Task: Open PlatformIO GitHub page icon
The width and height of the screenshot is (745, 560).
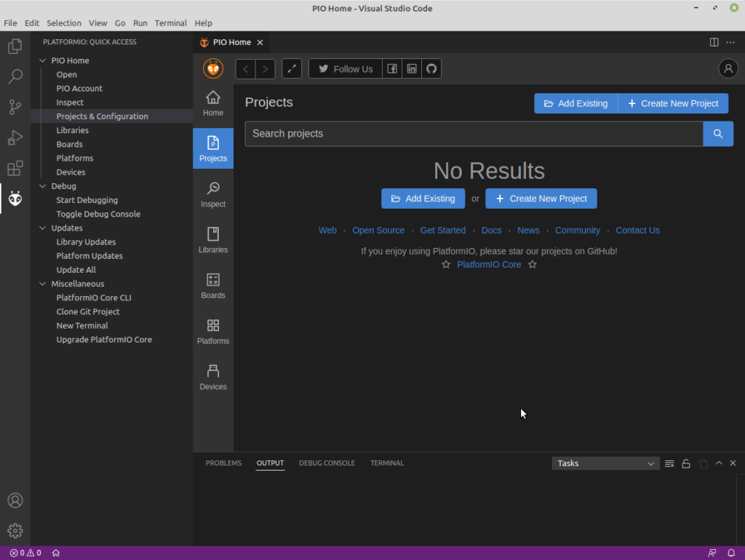Action: tap(431, 69)
